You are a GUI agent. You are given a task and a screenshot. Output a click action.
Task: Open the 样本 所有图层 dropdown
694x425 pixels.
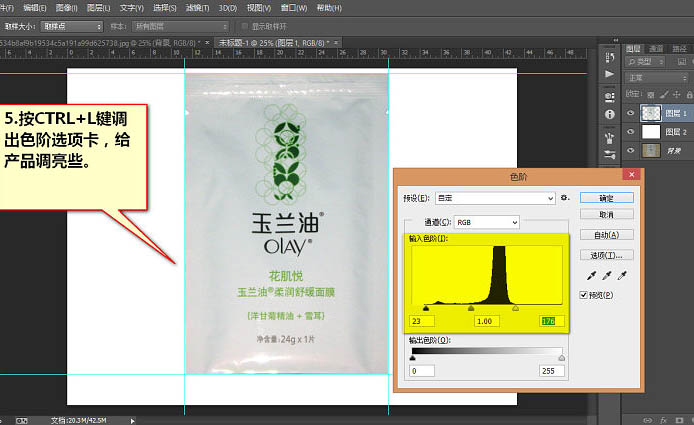coord(181,27)
